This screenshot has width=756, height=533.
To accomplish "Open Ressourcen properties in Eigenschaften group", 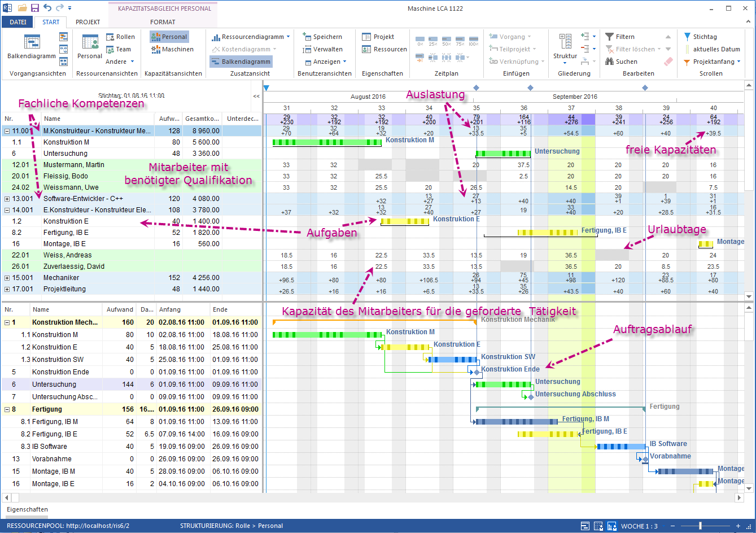I will pos(384,49).
